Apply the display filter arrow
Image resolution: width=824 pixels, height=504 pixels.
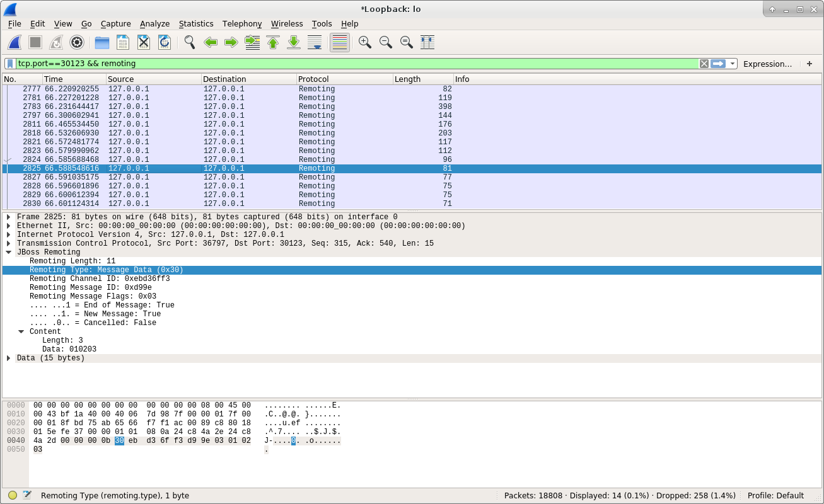click(x=718, y=64)
